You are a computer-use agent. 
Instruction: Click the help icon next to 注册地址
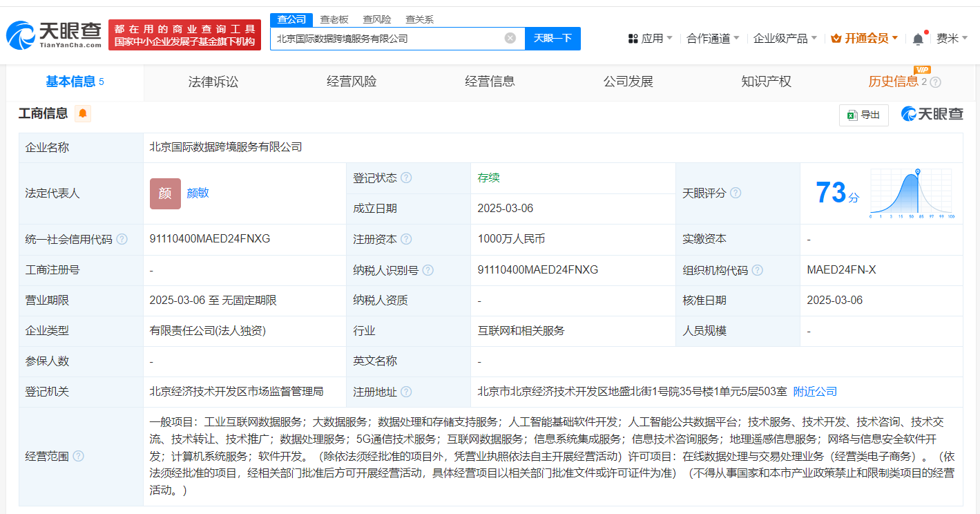(406, 392)
